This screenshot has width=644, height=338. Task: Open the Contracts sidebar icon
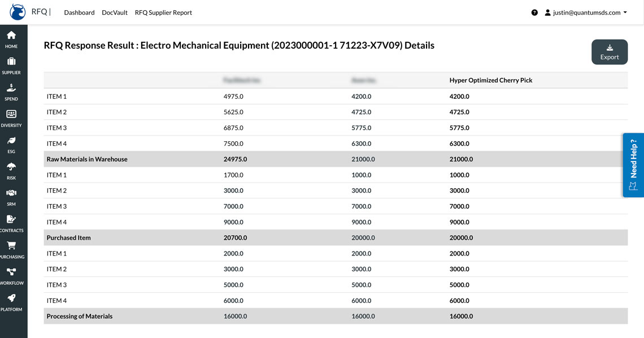pyautogui.click(x=11, y=219)
